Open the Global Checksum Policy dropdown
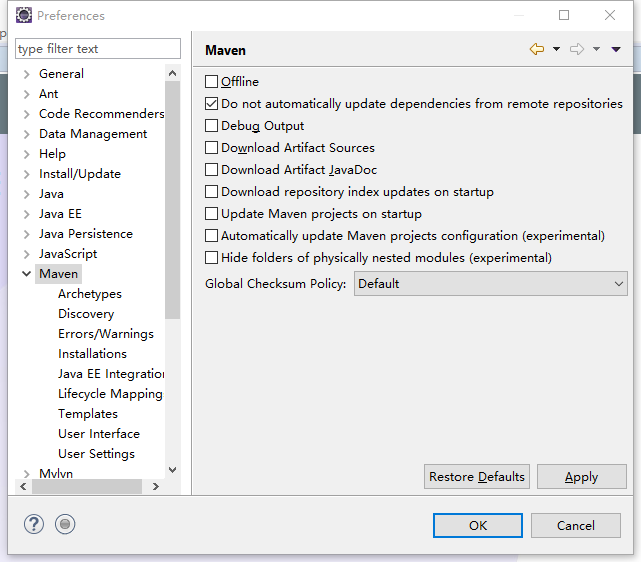Viewport: 641px width, 562px height. (x=491, y=284)
